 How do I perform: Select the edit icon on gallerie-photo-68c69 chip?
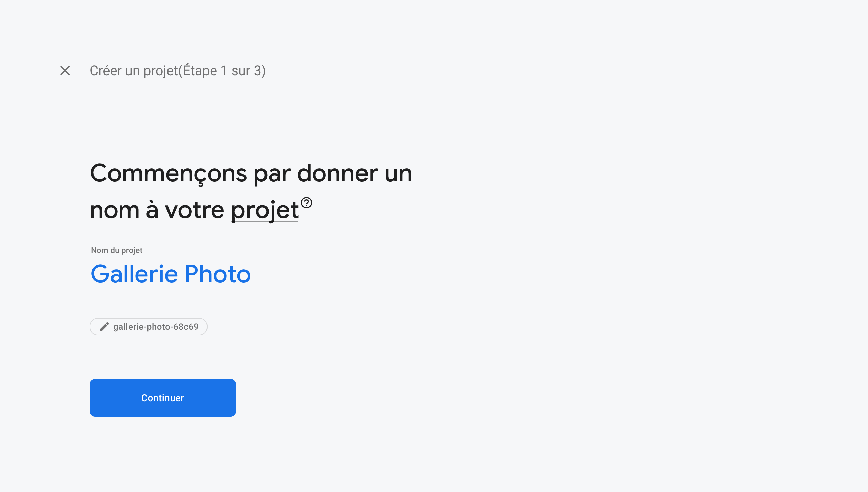104,326
